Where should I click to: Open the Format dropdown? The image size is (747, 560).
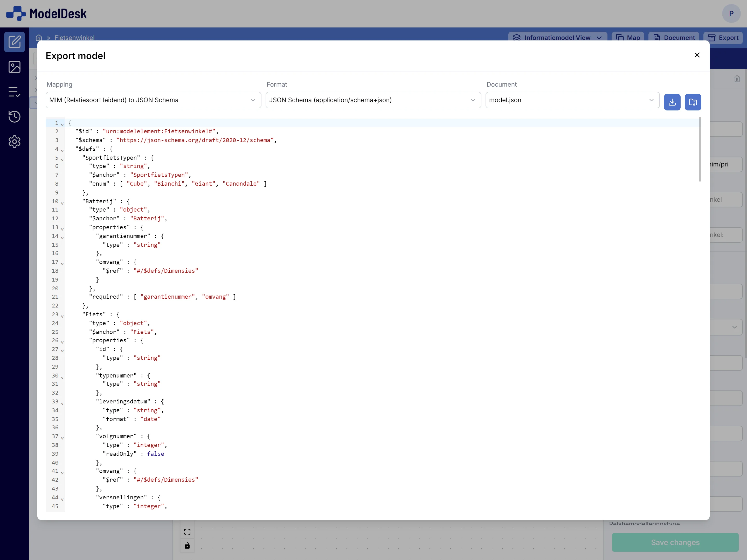(x=473, y=100)
